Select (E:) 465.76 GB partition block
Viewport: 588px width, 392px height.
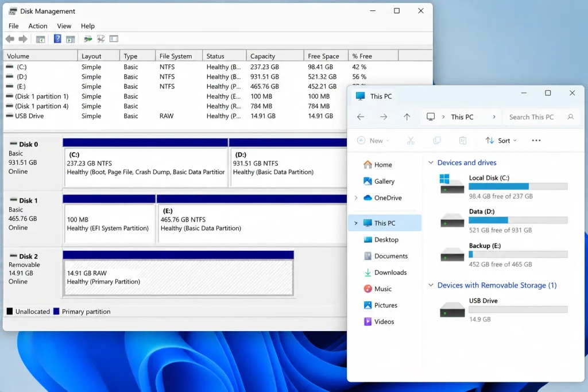252,220
